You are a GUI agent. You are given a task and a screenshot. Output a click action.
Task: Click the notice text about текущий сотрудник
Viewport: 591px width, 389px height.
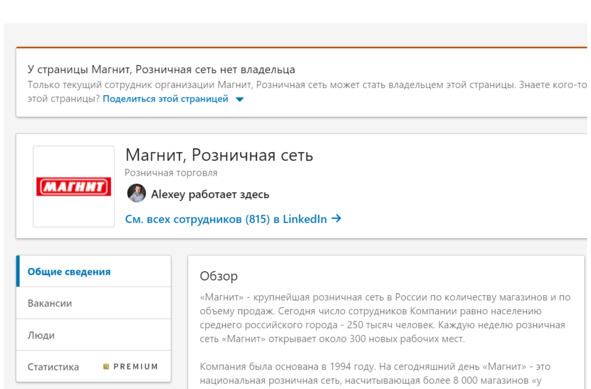(x=307, y=92)
